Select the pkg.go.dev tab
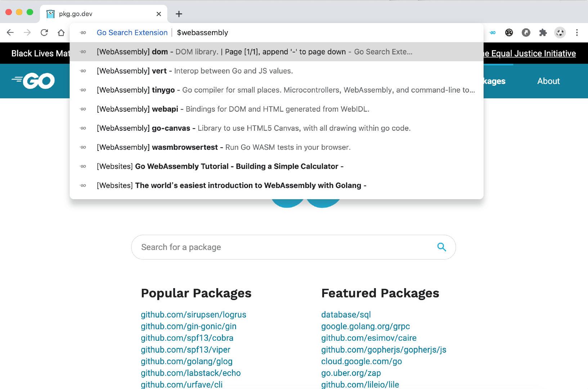The height and width of the screenshot is (389, 588). [104, 14]
